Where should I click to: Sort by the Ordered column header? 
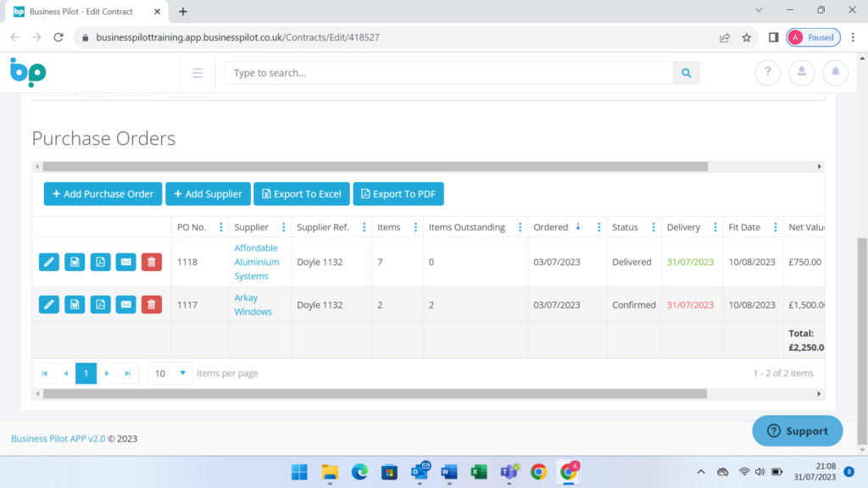[x=551, y=227]
